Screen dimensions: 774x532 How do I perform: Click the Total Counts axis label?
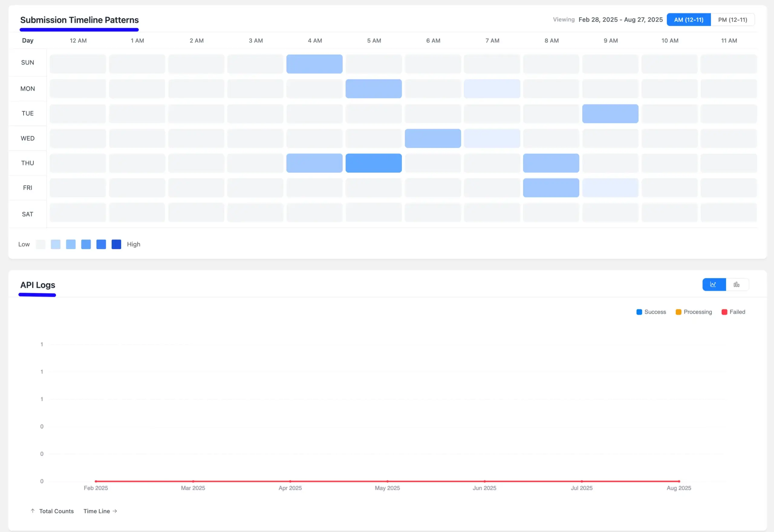(x=56, y=511)
